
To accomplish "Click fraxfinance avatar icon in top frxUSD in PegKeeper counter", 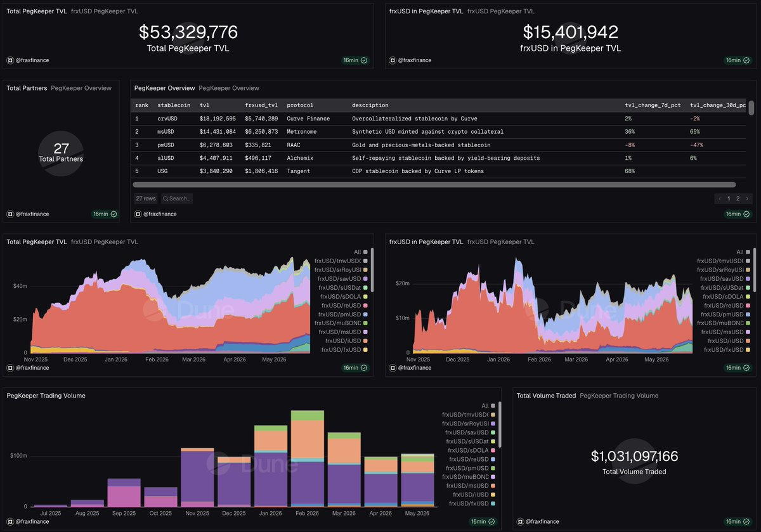I will tap(393, 60).
